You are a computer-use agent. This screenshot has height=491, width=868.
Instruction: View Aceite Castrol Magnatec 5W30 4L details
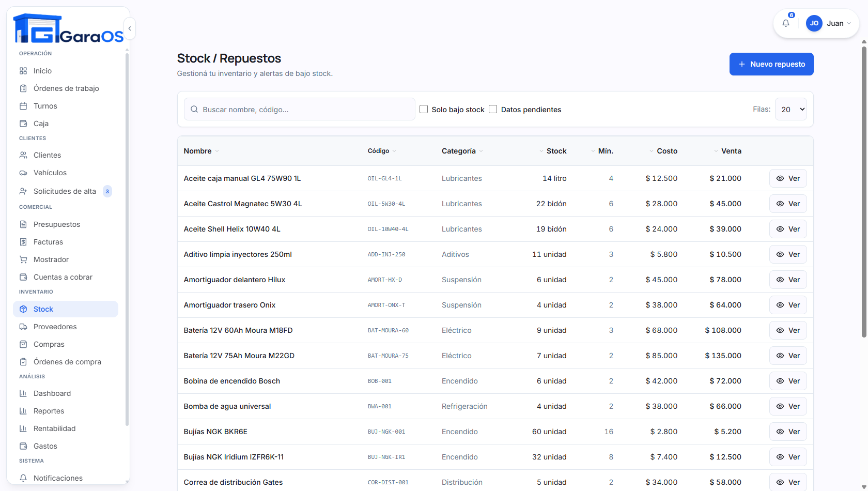point(788,204)
